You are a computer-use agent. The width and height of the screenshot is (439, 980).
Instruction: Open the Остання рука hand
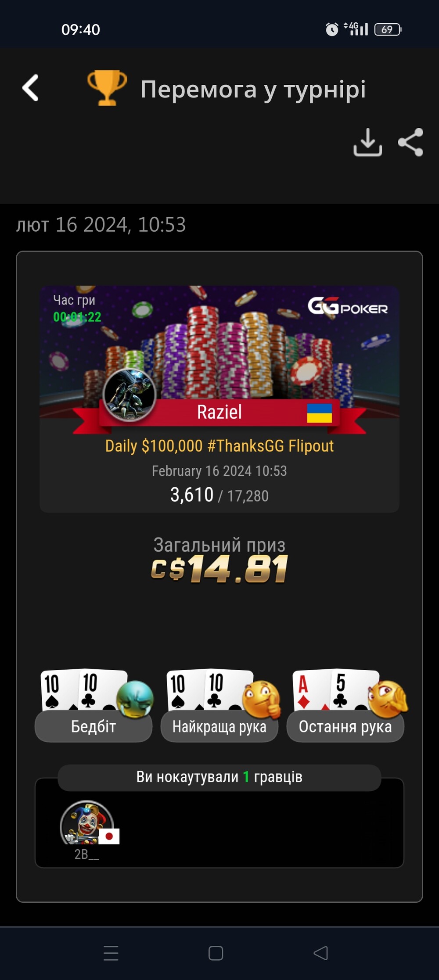click(345, 726)
